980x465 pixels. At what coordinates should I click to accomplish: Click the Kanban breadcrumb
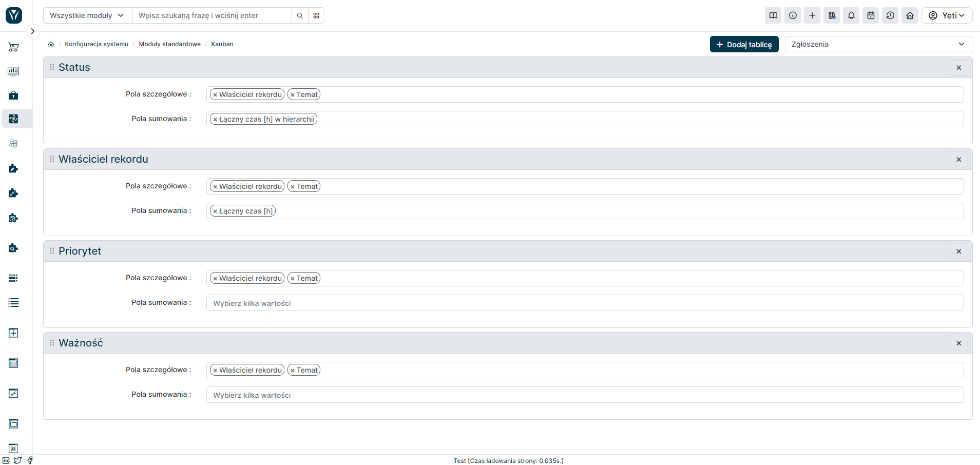[222, 44]
